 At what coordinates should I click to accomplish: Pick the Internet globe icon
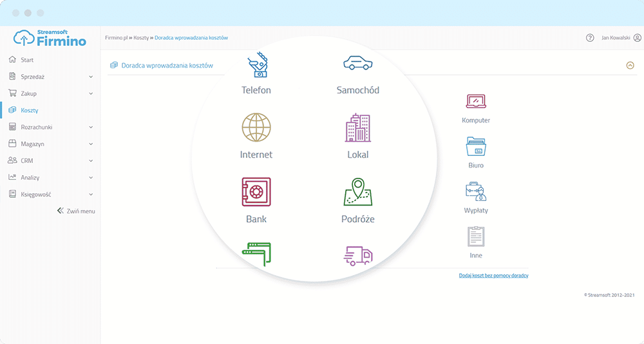256,128
